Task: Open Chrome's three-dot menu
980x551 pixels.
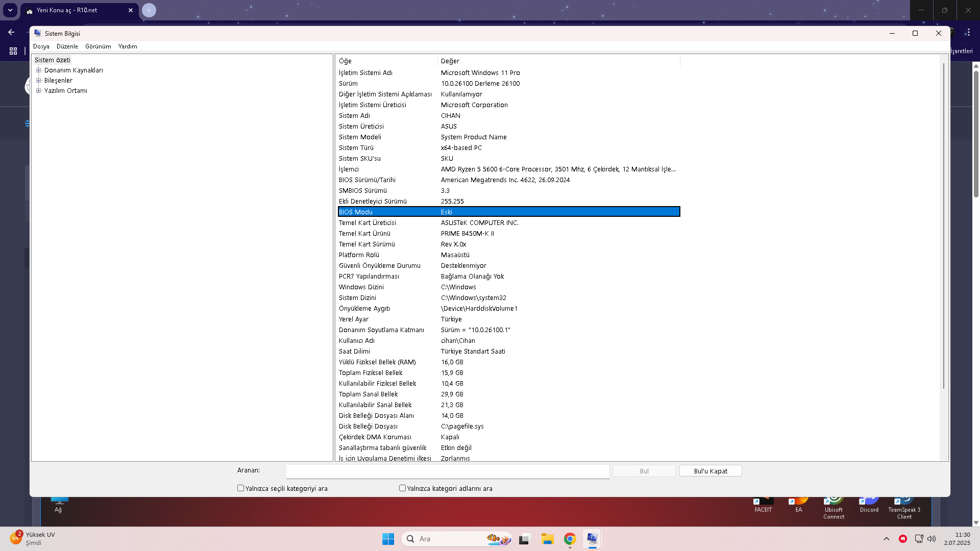Action: [x=968, y=32]
